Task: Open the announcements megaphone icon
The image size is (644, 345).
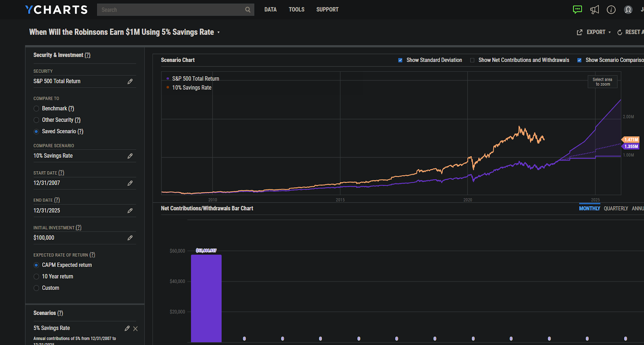Action: 594,10
